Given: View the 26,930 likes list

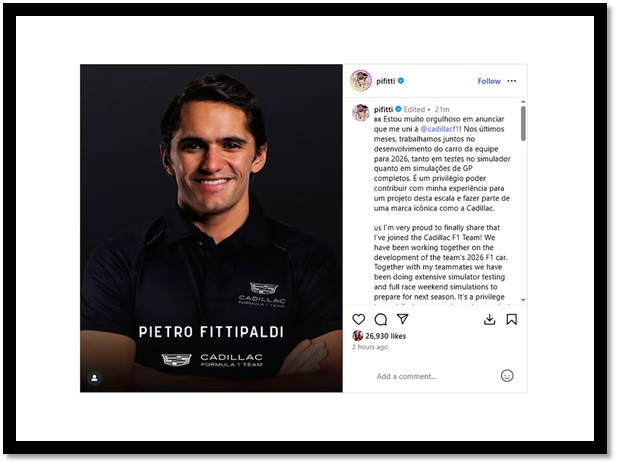Looking at the screenshot, I should point(385,336).
